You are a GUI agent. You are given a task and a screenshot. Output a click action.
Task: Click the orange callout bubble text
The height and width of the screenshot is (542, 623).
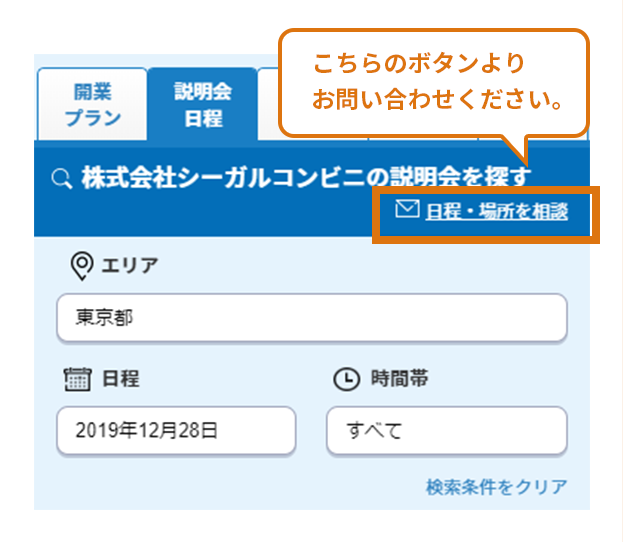pos(433,82)
